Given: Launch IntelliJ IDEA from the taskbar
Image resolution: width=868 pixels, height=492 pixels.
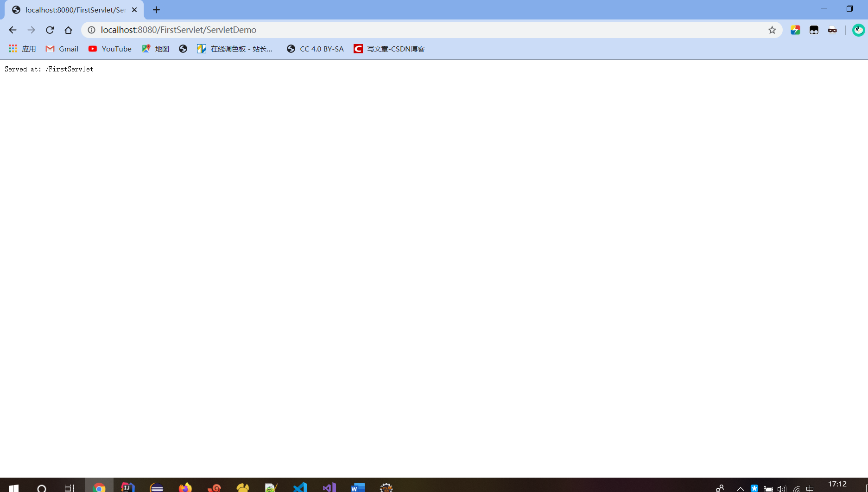Looking at the screenshot, I should (128, 487).
